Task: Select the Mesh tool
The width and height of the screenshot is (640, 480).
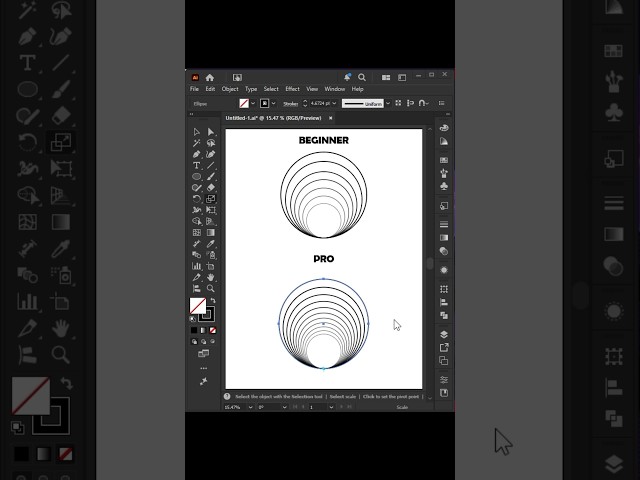Action: coord(196,233)
